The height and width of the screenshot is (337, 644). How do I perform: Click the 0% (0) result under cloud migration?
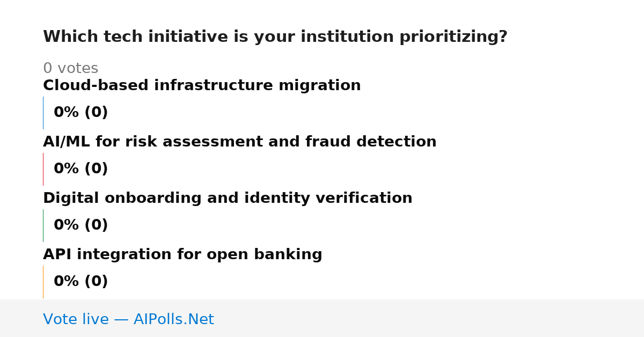(x=81, y=113)
